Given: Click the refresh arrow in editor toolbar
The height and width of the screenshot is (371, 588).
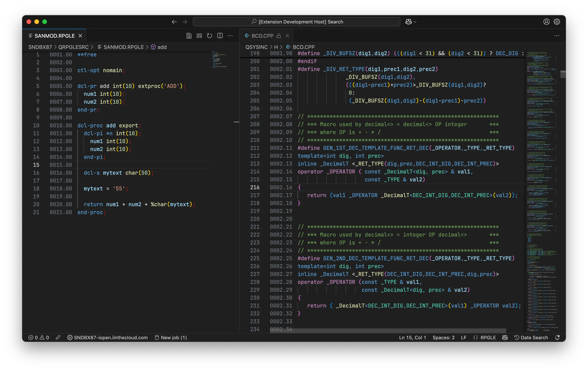Looking at the screenshot, I should click(210, 36).
